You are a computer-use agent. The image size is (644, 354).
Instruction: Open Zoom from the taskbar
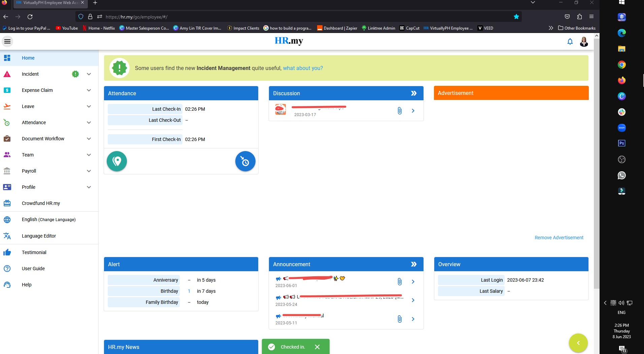621,128
